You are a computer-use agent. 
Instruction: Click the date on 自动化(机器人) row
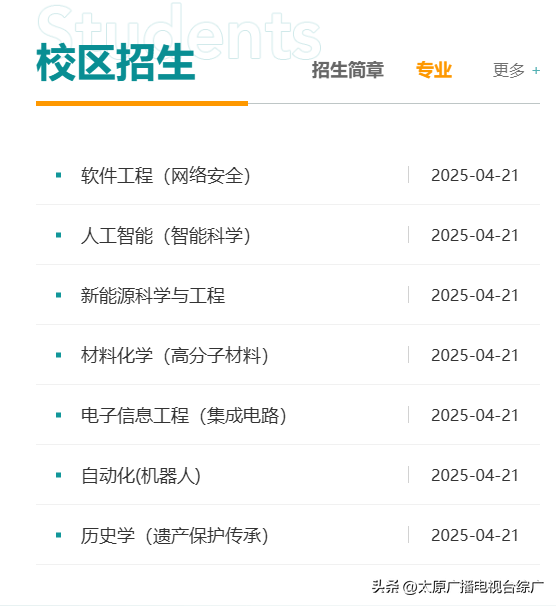474,475
